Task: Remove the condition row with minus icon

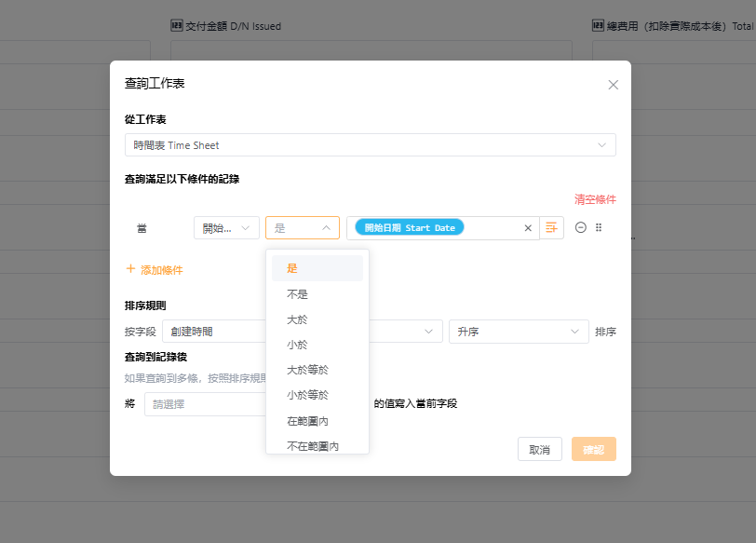Action: coord(581,228)
